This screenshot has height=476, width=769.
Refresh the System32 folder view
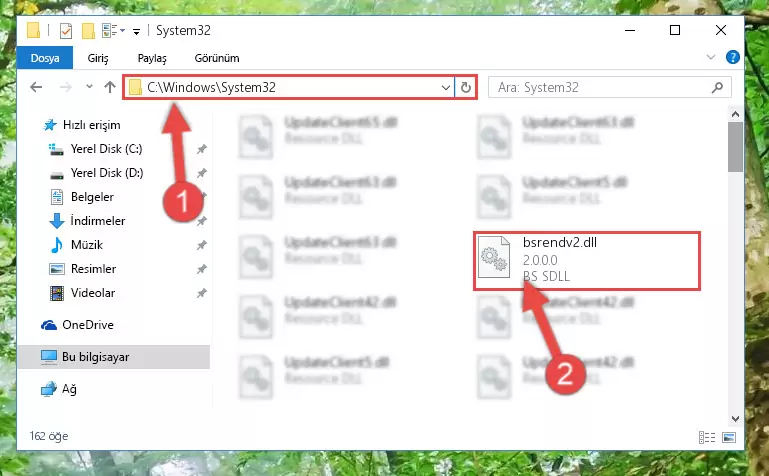[x=465, y=87]
